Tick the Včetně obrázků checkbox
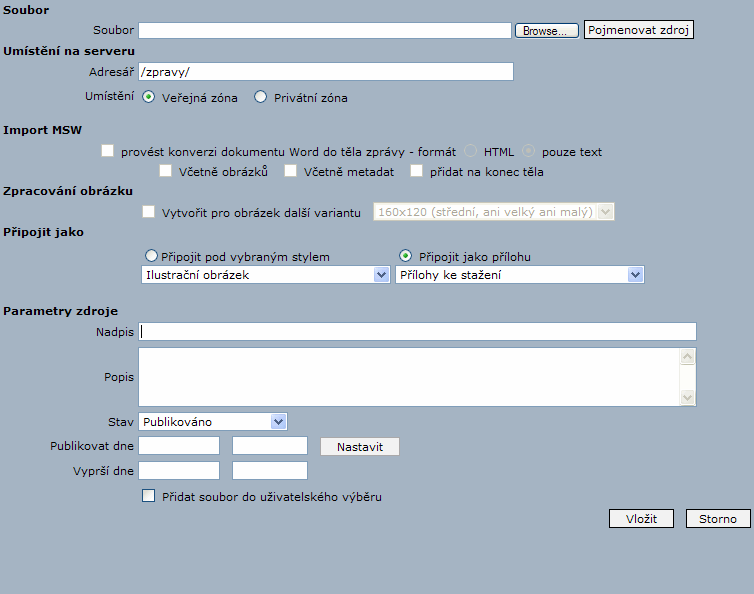754x594 pixels. [166, 171]
